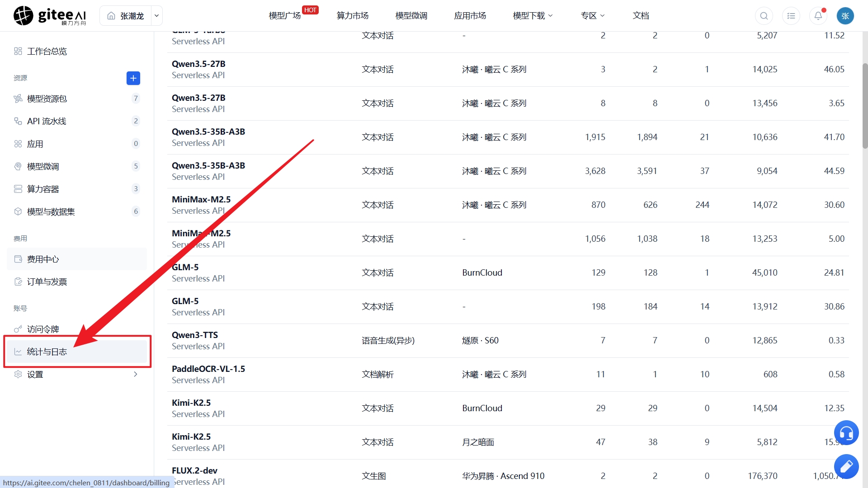Click Qwen3.5-27B model name with 14,025 value
This screenshot has height=488, width=868.
(x=198, y=64)
